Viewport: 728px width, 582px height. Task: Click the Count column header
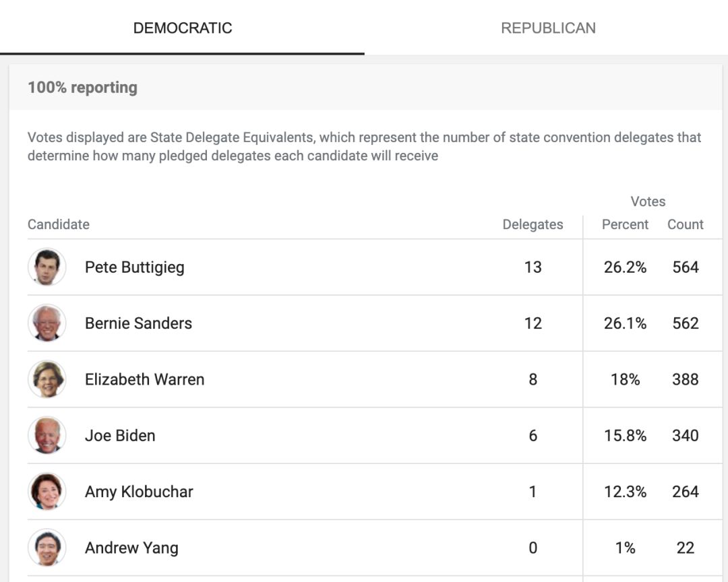click(x=686, y=224)
